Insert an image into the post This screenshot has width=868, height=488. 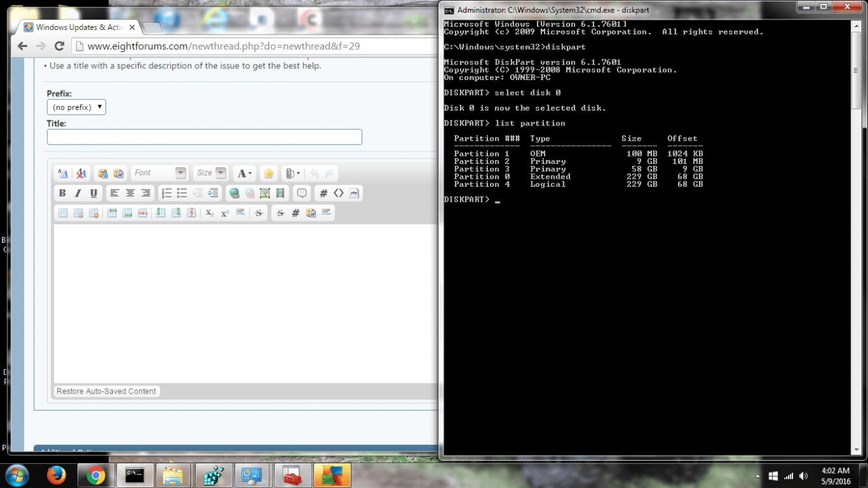(x=265, y=193)
